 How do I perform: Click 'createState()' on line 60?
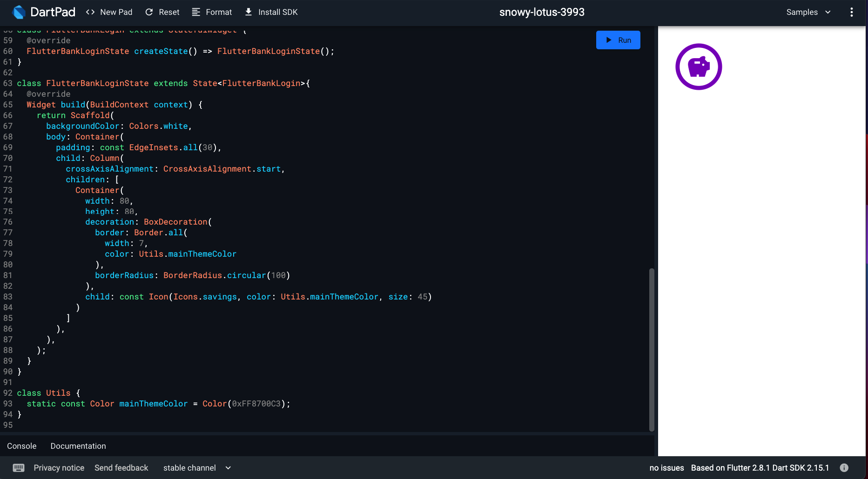pyautogui.click(x=166, y=51)
